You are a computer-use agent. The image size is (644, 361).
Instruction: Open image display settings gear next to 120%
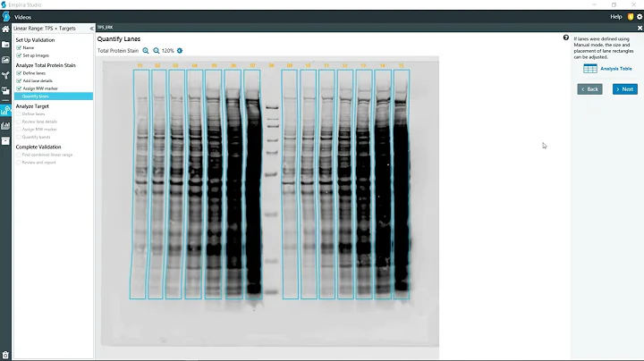180,51
